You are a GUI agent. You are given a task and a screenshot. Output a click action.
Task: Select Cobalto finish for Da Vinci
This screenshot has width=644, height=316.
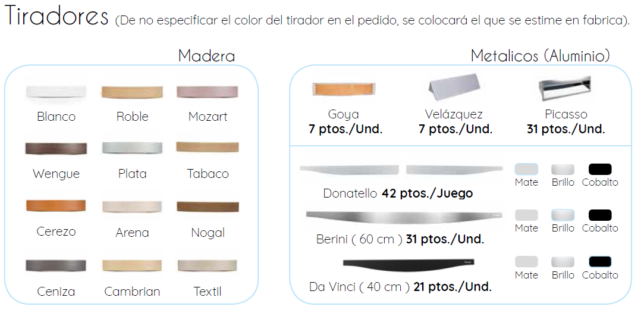(x=600, y=262)
